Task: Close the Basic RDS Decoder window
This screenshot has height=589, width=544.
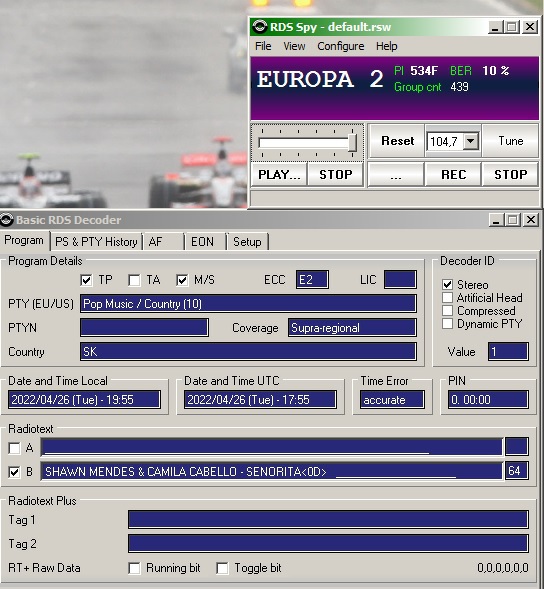Action: pos(531,220)
